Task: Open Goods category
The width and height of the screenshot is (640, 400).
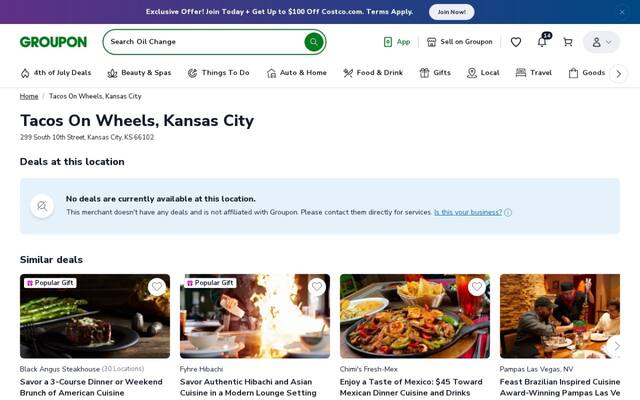Action: (x=587, y=73)
